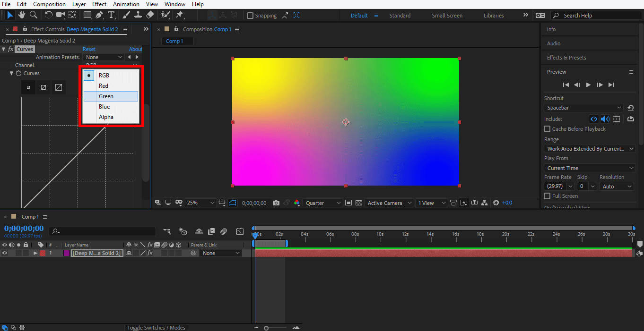
Task: Open the Active Camera dropdown
Action: pos(389,203)
